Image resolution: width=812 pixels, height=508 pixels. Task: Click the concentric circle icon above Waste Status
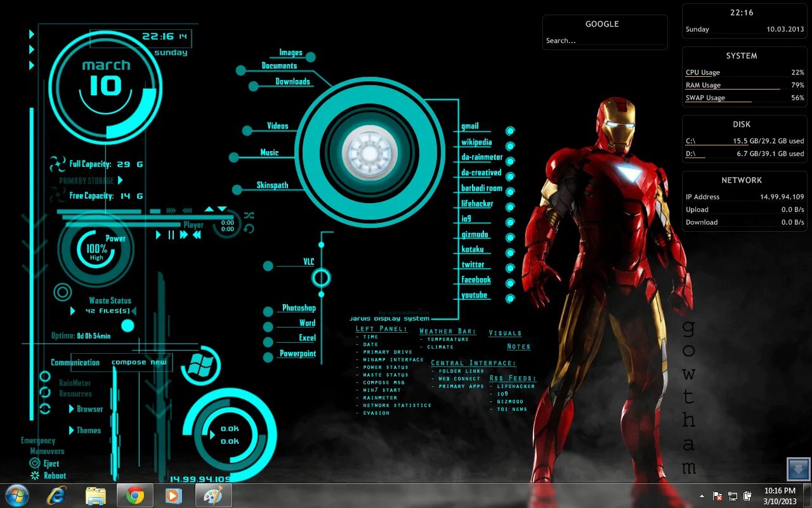[62, 292]
